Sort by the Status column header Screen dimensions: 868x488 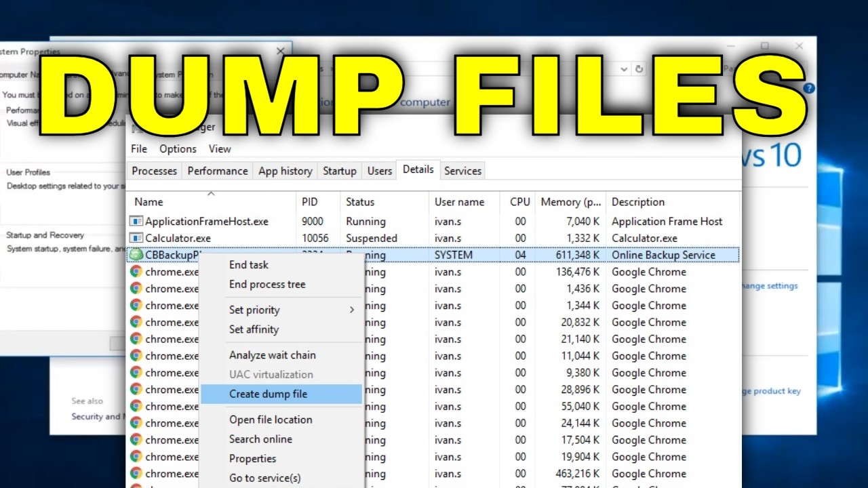click(x=384, y=201)
